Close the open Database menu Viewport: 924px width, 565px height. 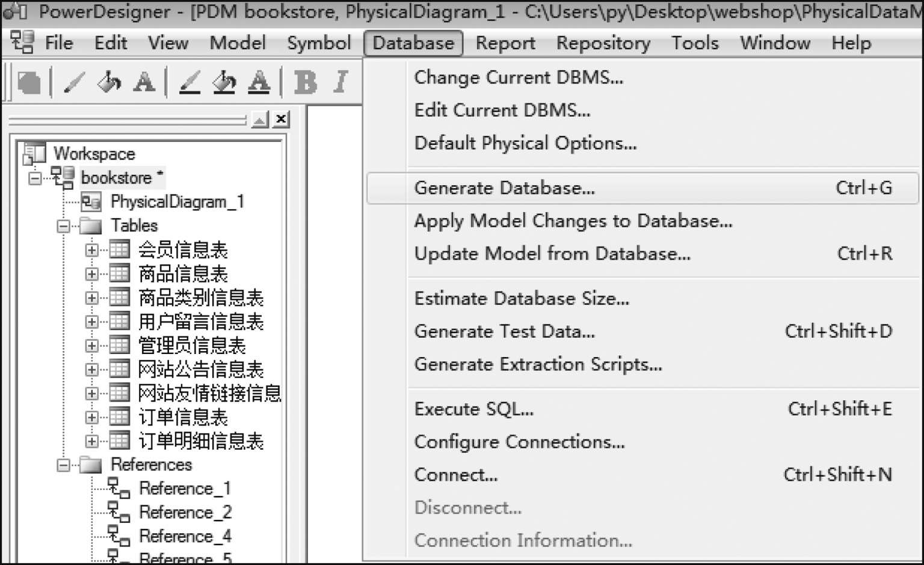tap(413, 43)
